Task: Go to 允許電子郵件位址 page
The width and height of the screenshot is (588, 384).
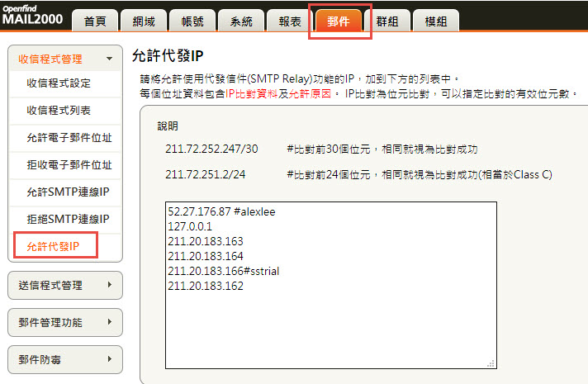Action: click(x=69, y=138)
